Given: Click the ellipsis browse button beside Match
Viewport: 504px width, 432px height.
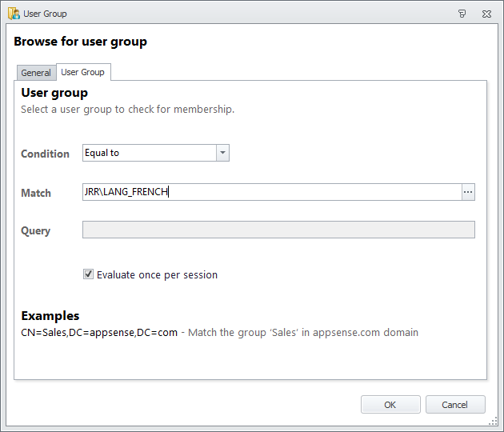Looking at the screenshot, I should coord(468,192).
